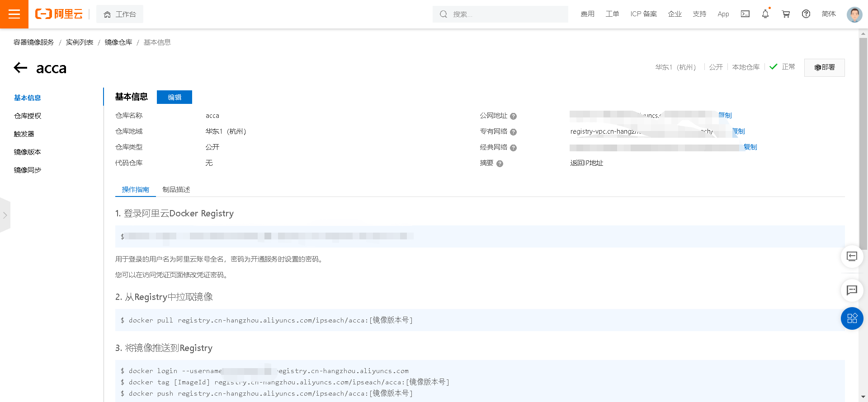Switch language via 简体
Screen dimensions: 868x402
(x=829, y=14)
